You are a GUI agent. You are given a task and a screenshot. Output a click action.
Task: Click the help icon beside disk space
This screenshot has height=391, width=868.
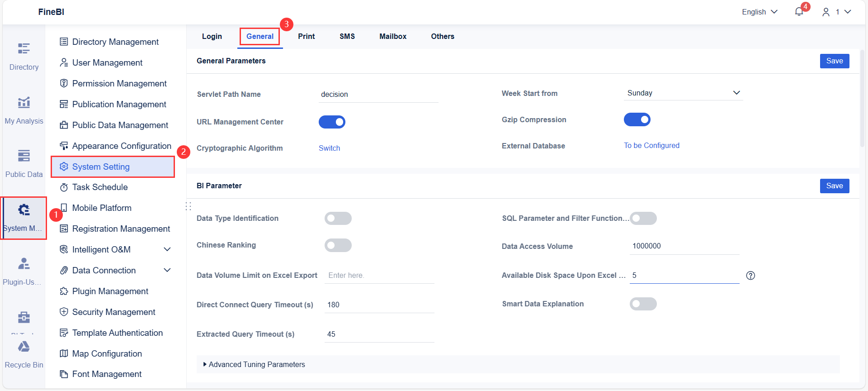click(750, 276)
